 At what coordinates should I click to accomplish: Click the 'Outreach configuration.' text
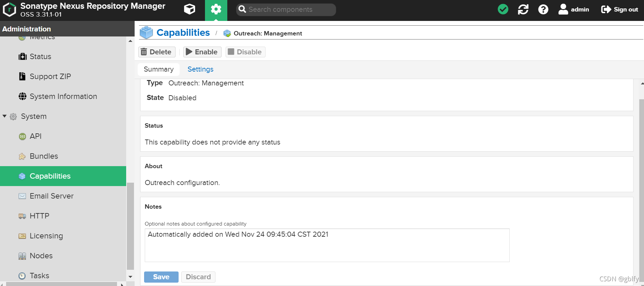[x=182, y=183]
